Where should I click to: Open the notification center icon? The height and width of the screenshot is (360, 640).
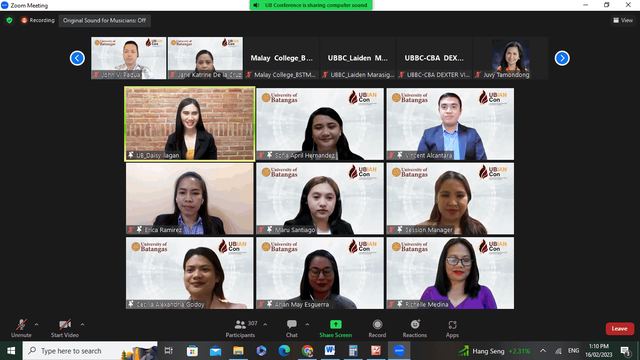tap(625, 351)
